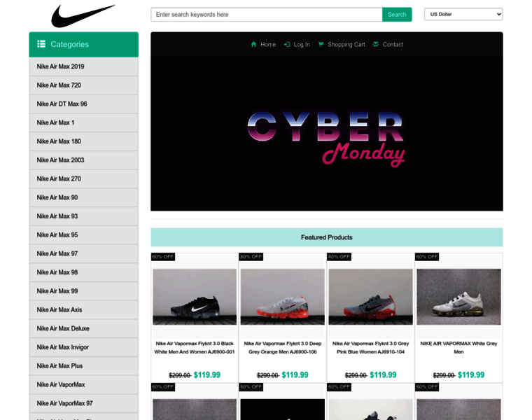The width and height of the screenshot is (532, 420).
Task: Click the Shopping Cart nav link
Action: pyautogui.click(x=346, y=44)
